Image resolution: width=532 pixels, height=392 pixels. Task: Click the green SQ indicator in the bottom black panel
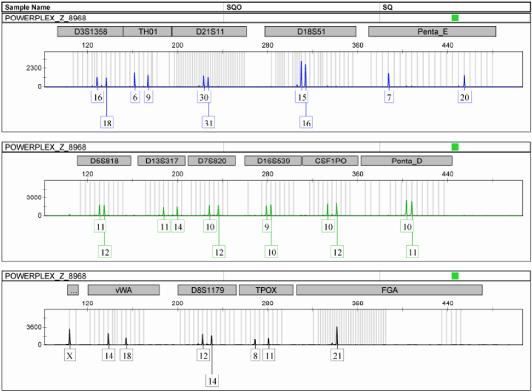455,276
